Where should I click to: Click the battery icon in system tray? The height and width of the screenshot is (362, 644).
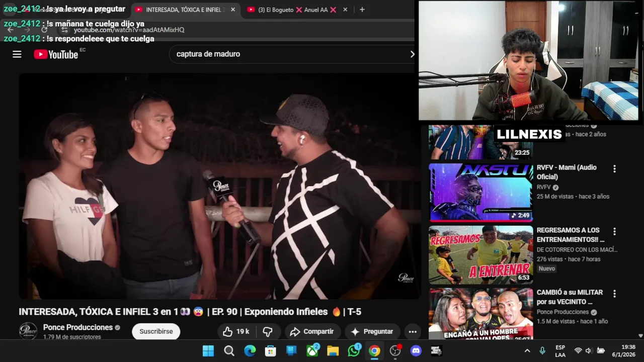click(600, 351)
